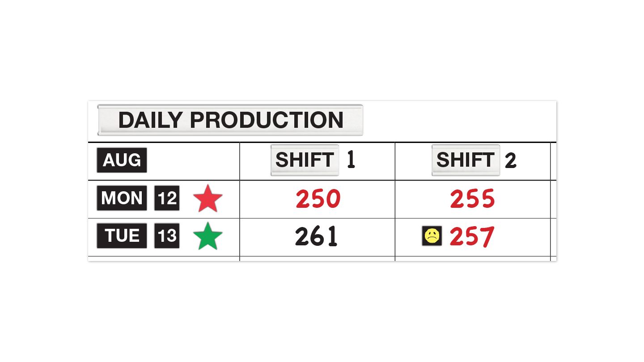Click the empty cell below 261

pyautogui.click(x=317, y=259)
